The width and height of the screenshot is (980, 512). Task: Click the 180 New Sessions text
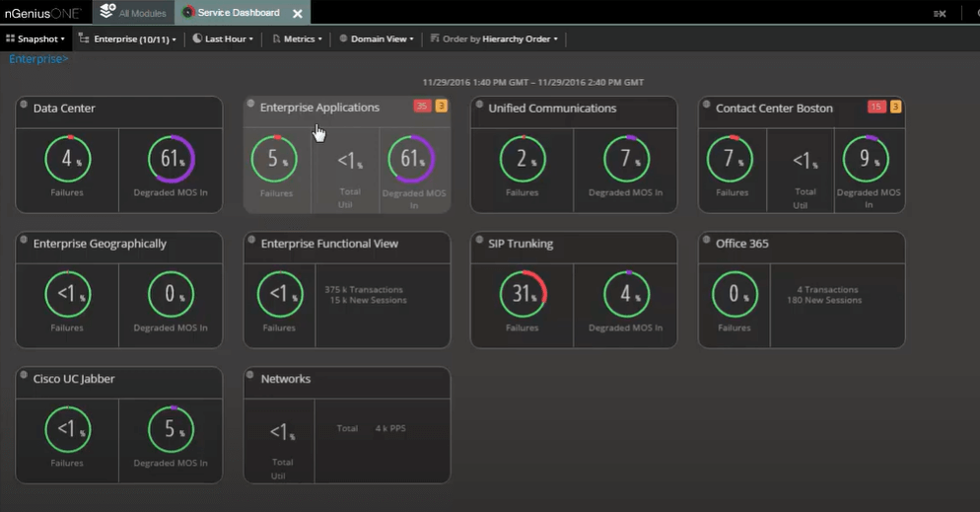pyautogui.click(x=824, y=300)
